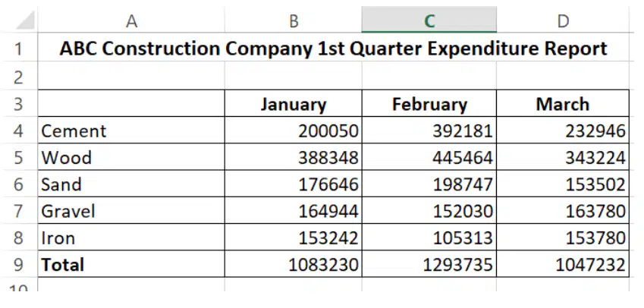The width and height of the screenshot is (644, 308).
Task: Select the Cement label cell
Action: tap(131, 130)
